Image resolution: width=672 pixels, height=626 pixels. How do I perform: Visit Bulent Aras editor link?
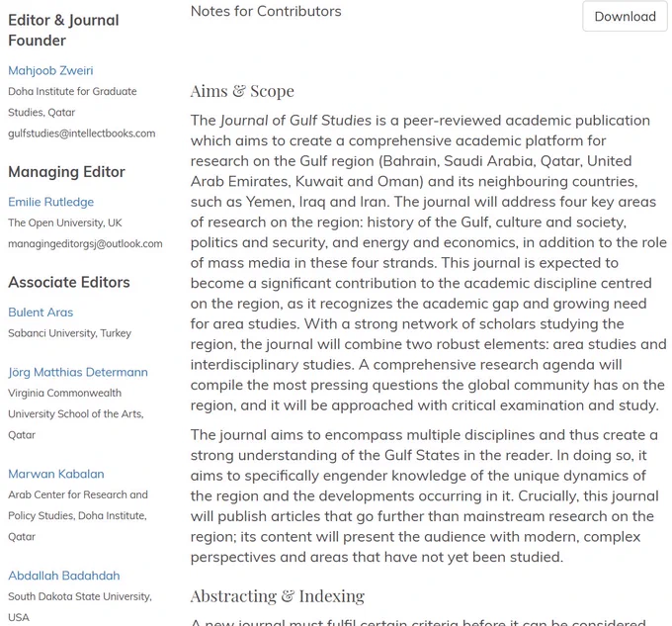pyautogui.click(x=41, y=313)
